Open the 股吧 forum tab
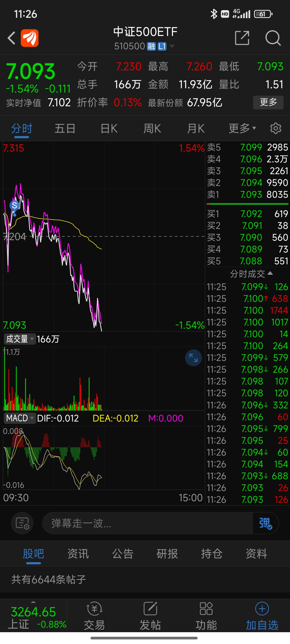This screenshot has height=644, width=290. pyautogui.click(x=34, y=554)
